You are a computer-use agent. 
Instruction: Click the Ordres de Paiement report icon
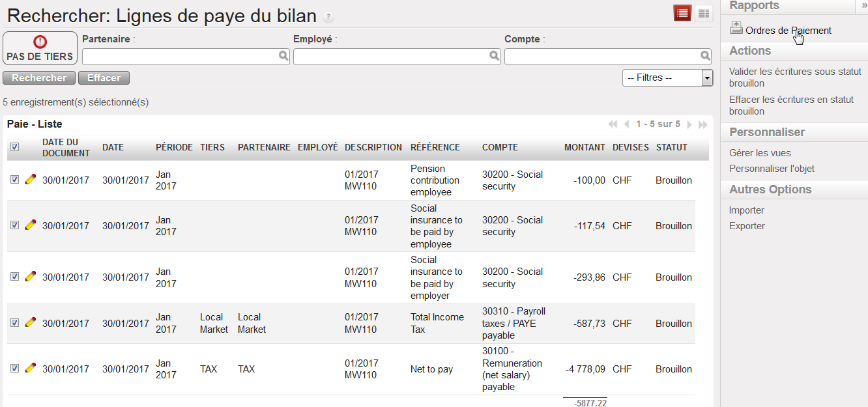[x=736, y=28]
